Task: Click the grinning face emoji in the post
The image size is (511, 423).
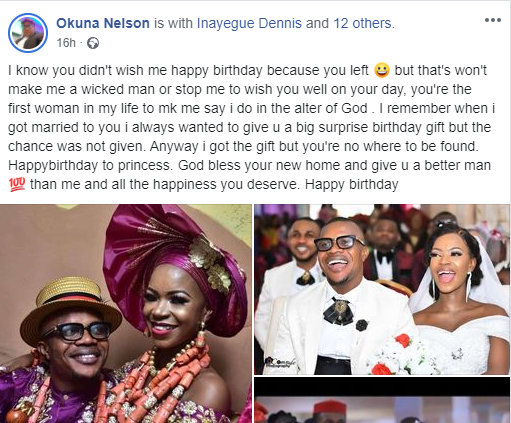Action: [382, 70]
